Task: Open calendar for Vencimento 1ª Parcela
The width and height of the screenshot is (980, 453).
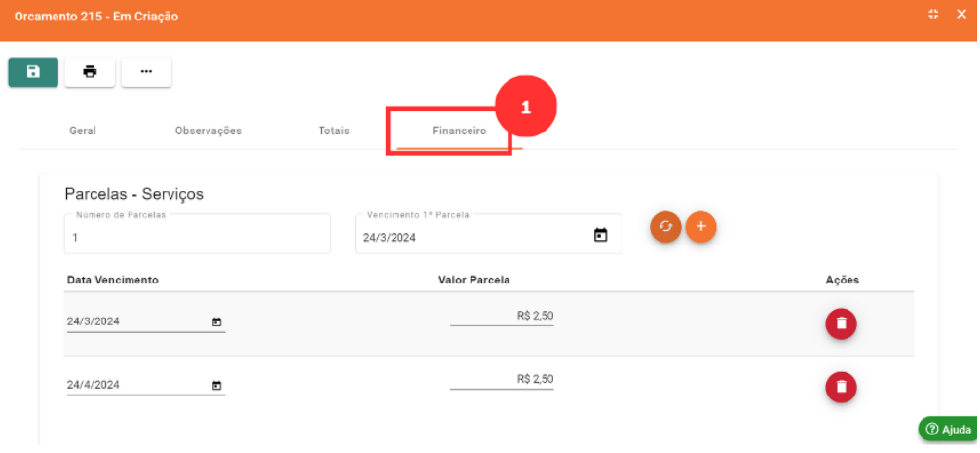Action: coord(601,236)
